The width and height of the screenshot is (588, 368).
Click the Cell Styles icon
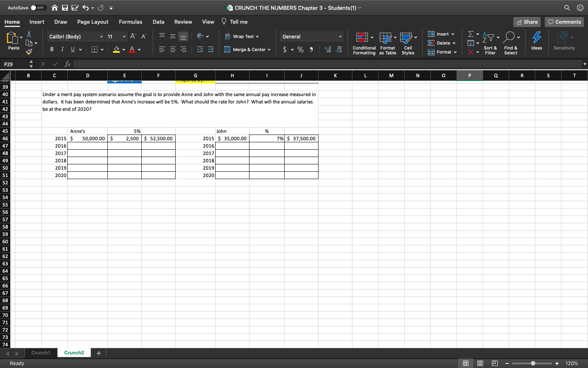click(x=408, y=43)
